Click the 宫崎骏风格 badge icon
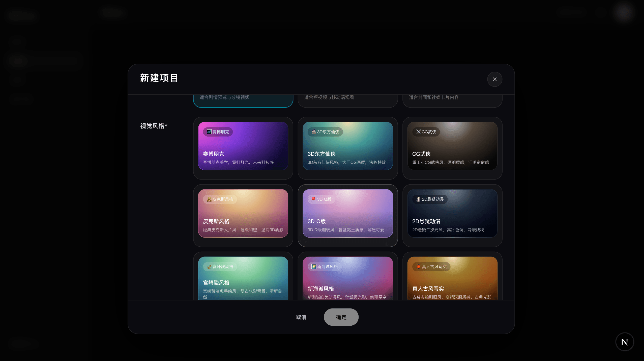 click(209, 267)
